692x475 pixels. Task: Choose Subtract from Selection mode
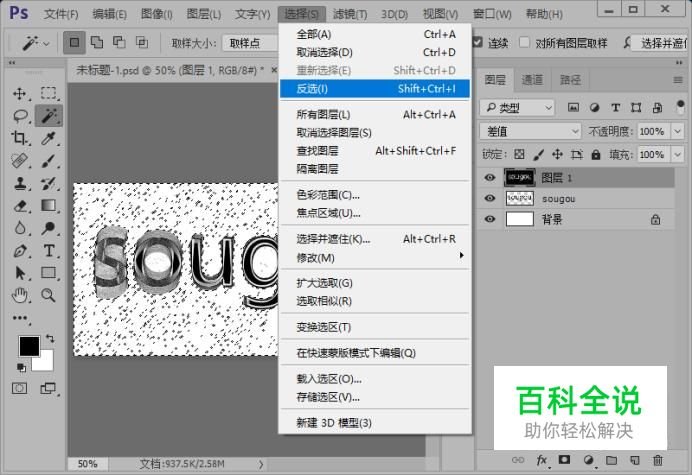point(119,42)
